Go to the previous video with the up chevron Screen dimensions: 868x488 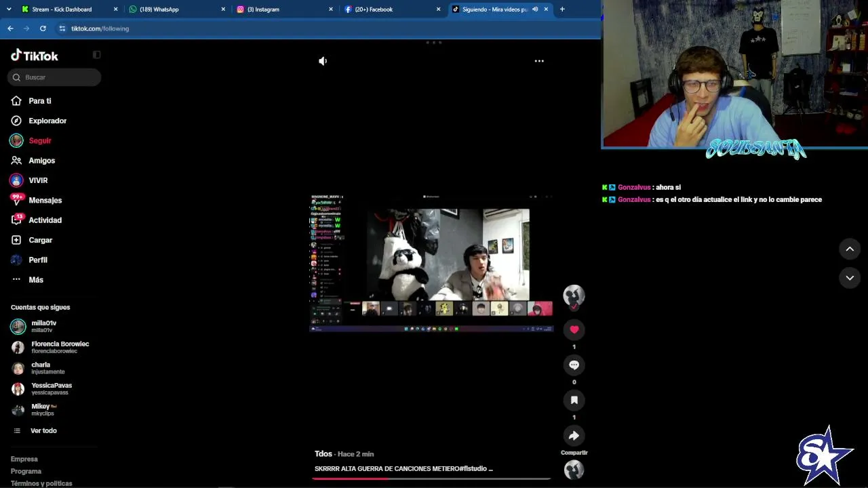(x=850, y=249)
